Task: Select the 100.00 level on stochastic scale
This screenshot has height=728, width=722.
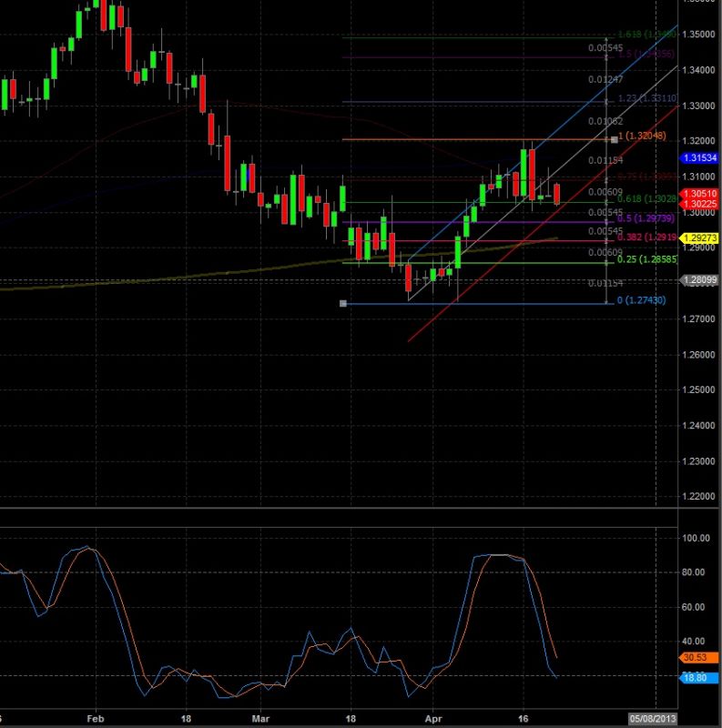Action: coord(697,538)
